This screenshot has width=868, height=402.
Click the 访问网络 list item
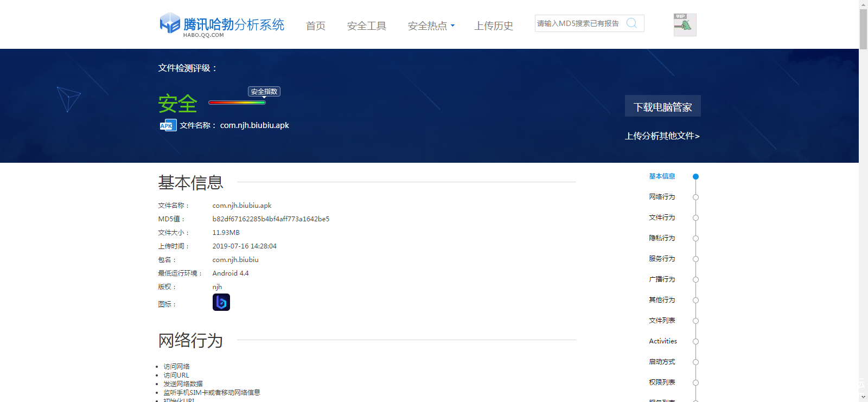coord(176,367)
